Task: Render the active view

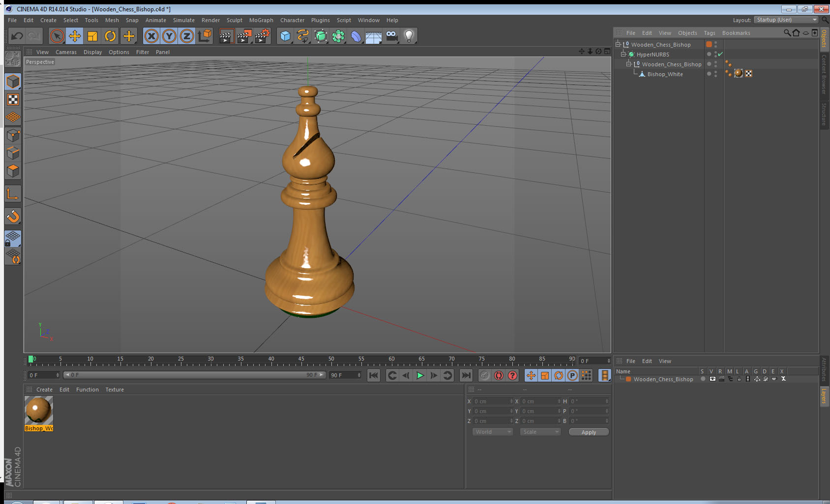Action: coord(226,36)
